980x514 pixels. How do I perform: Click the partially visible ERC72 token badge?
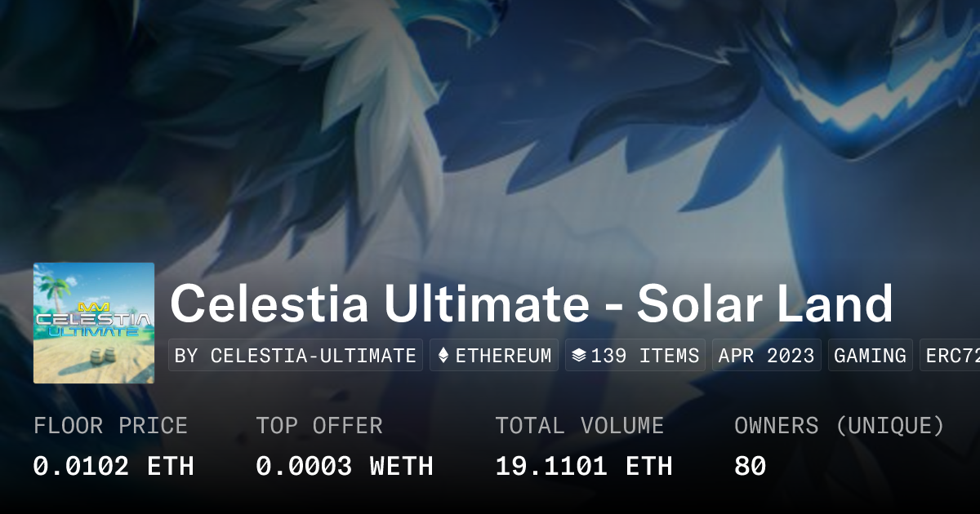(952, 356)
